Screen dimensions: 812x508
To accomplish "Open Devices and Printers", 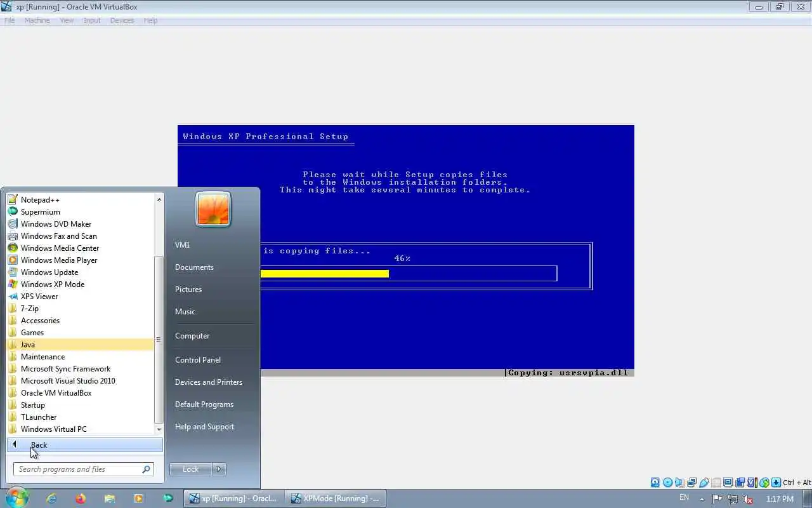I will [x=209, y=382].
